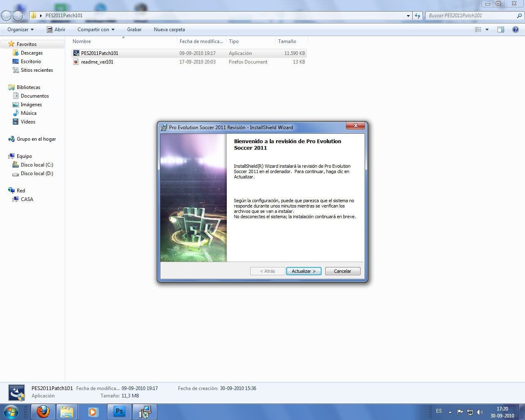Open Descargas in the navigation pane
The height and width of the screenshot is (420, 525).
point(32,53)
